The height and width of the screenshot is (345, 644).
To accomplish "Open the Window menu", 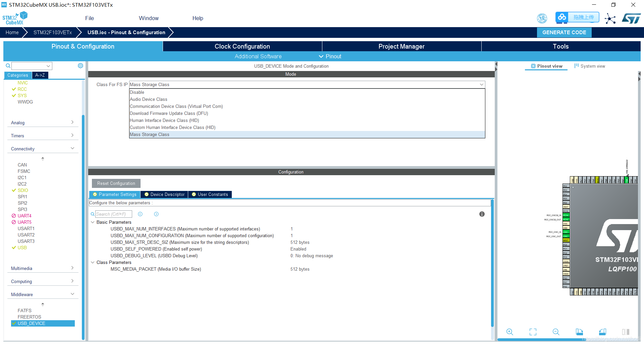I will (149, 18).
